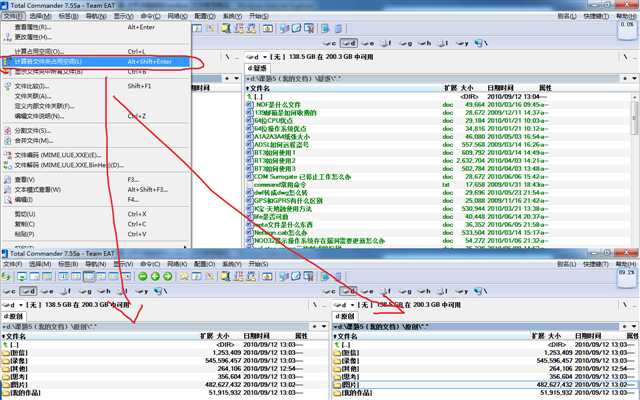Click the green forward arrow in lower window toolbar

[x=168, y=277]
